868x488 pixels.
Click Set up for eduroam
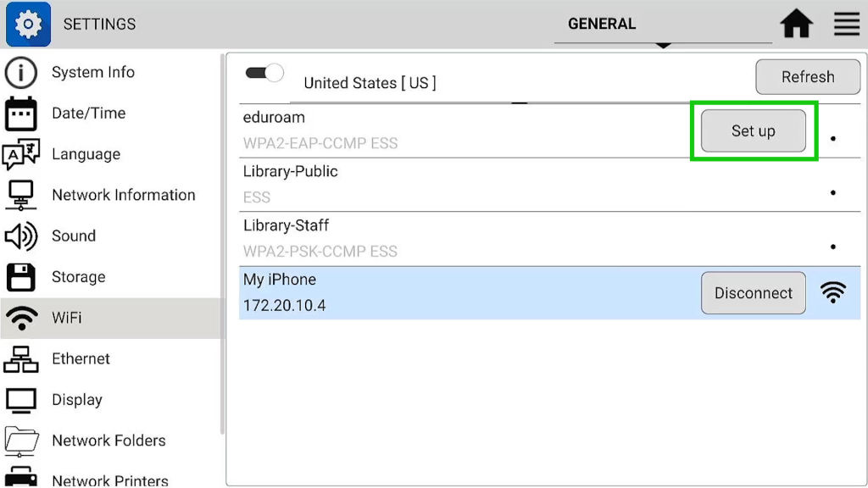[753, 131]
